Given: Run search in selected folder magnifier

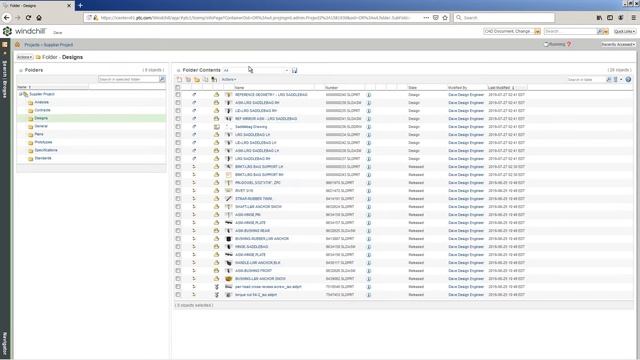Looking at the screenshot, I should 162,79.
